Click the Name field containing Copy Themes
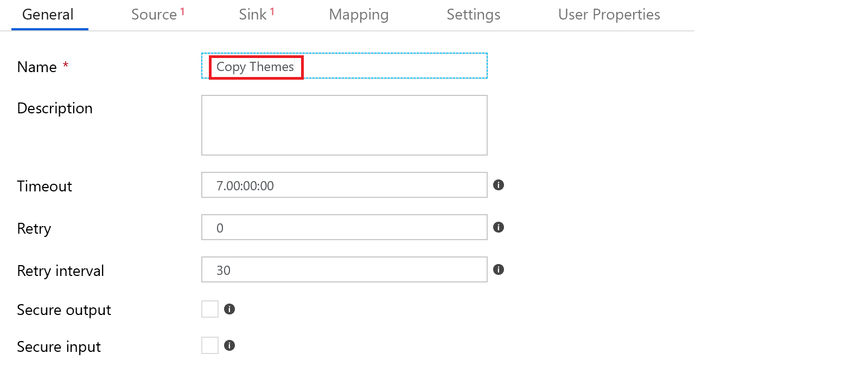 [344, 66]
